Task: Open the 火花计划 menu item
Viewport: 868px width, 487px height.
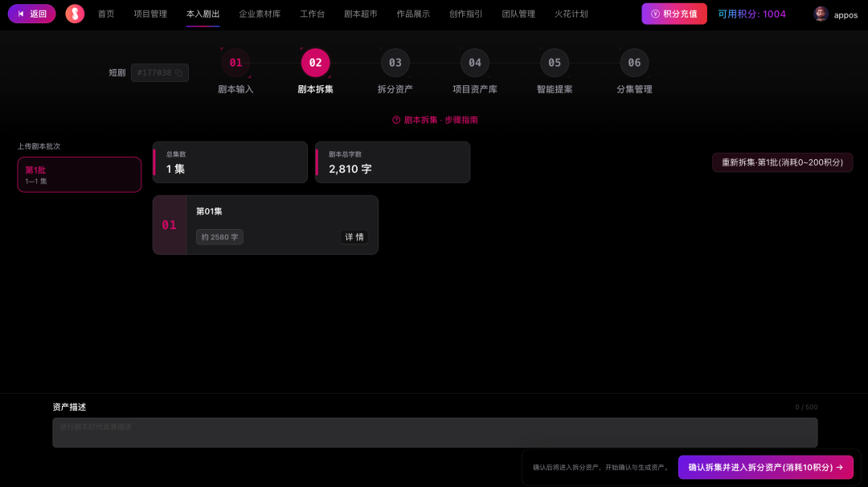Action: coord(571,14)
